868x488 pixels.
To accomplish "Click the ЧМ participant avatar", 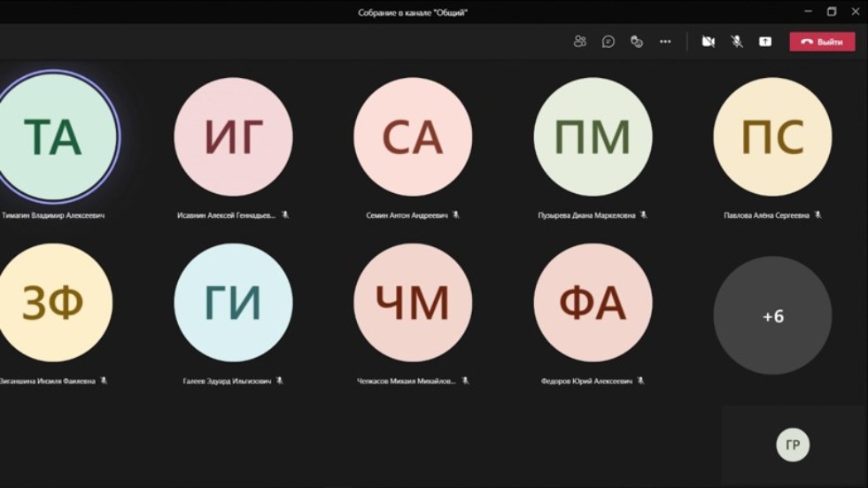I will [413, 303].
